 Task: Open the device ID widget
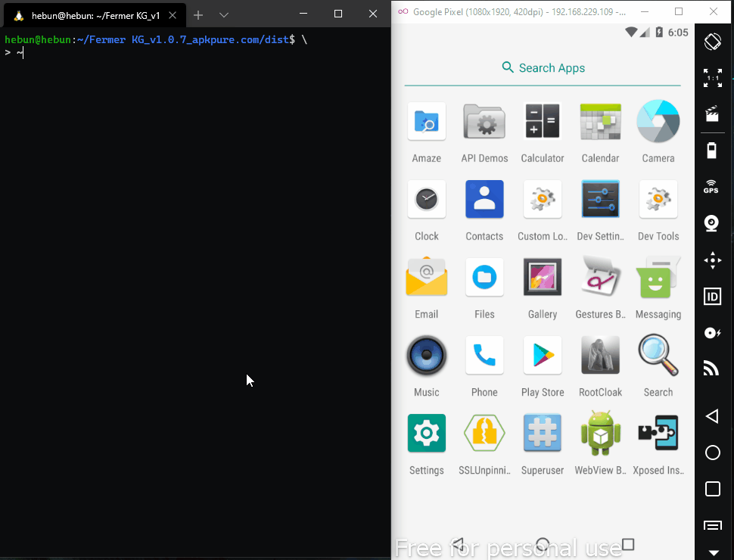[x=712, y=297]
